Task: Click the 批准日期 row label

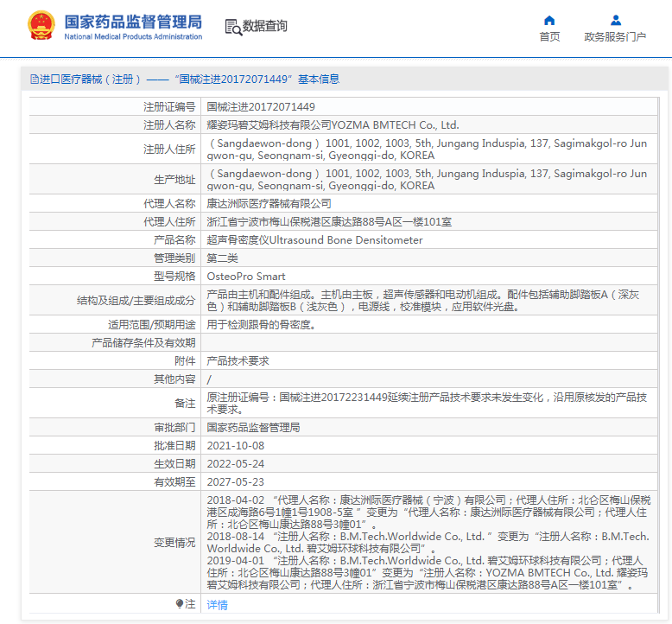Action: point(174,446)
